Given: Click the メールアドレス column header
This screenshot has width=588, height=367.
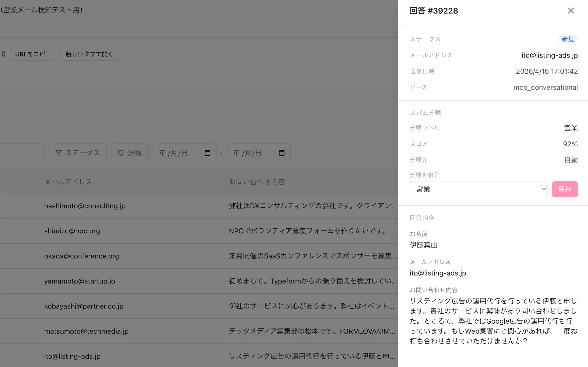Looking at the screenshot, I should [x=68, y=182].
